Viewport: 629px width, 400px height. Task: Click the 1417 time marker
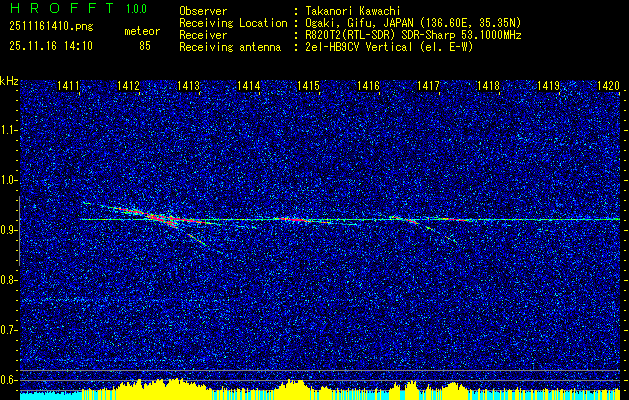pos(428,85)
